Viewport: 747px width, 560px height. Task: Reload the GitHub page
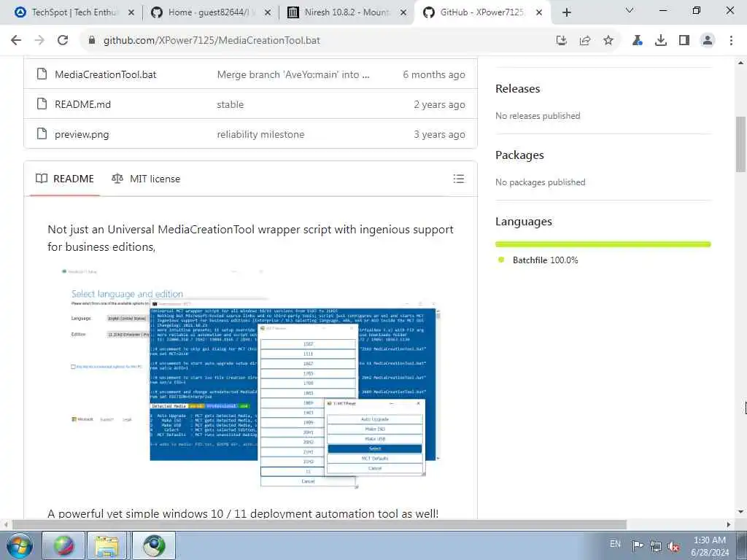coord(63,41)
